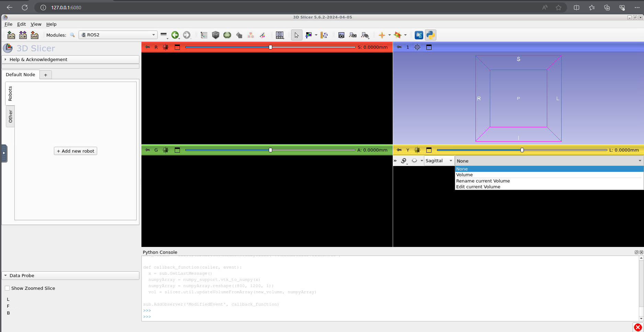Click the red slice offset slider handle

tap(271, 47)
